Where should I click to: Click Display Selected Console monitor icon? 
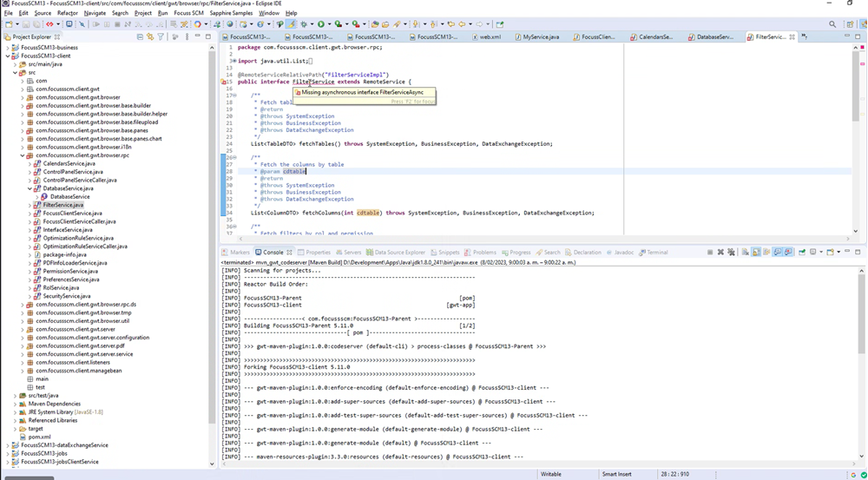click(x=813, y=252)
